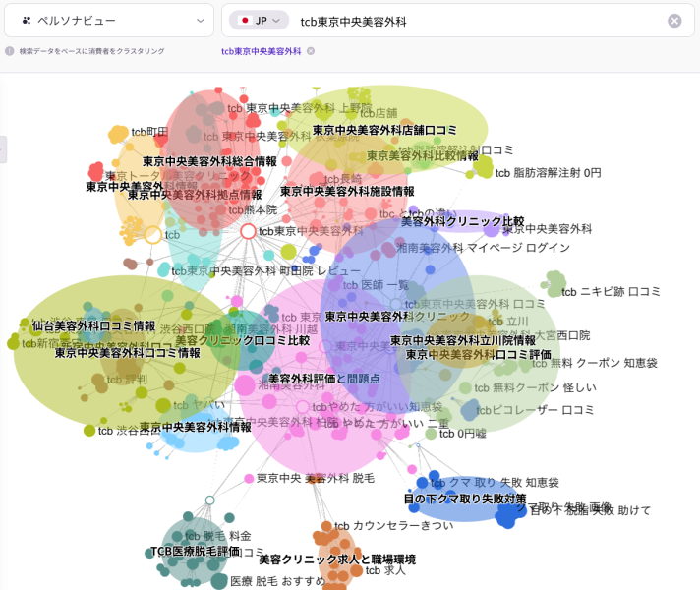Select the tcb町田 keyword node
Viewport: 700px width, 590px height.
click(149, 132)
